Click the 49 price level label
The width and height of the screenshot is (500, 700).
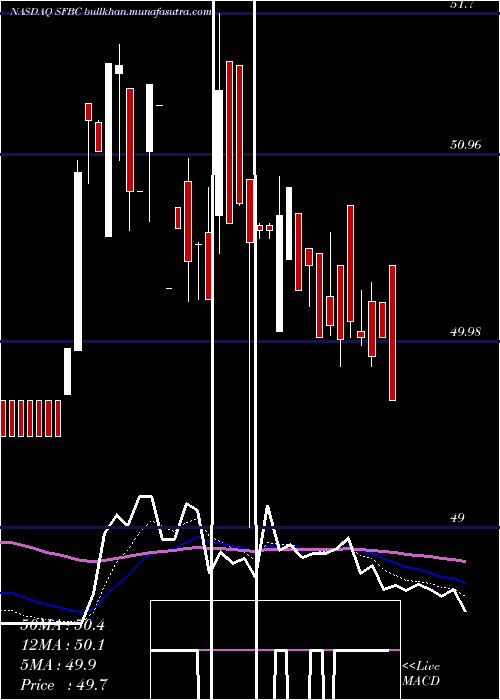tap(457, 517)
